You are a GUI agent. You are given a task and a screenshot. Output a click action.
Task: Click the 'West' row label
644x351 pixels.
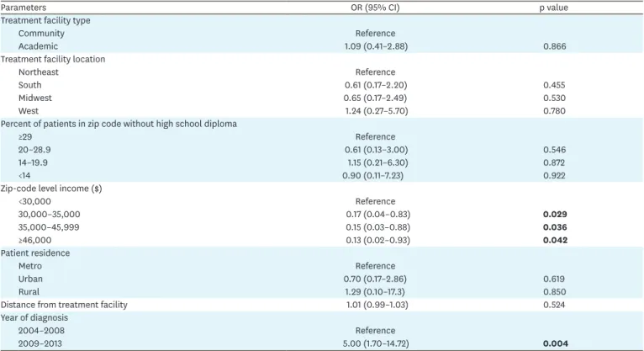pyautogui.click(x=29, y=111)
